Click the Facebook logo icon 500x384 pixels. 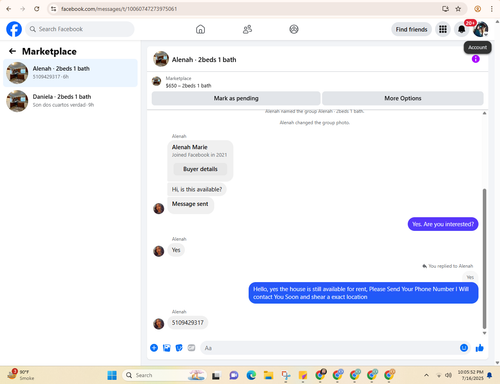coord(14,29)
